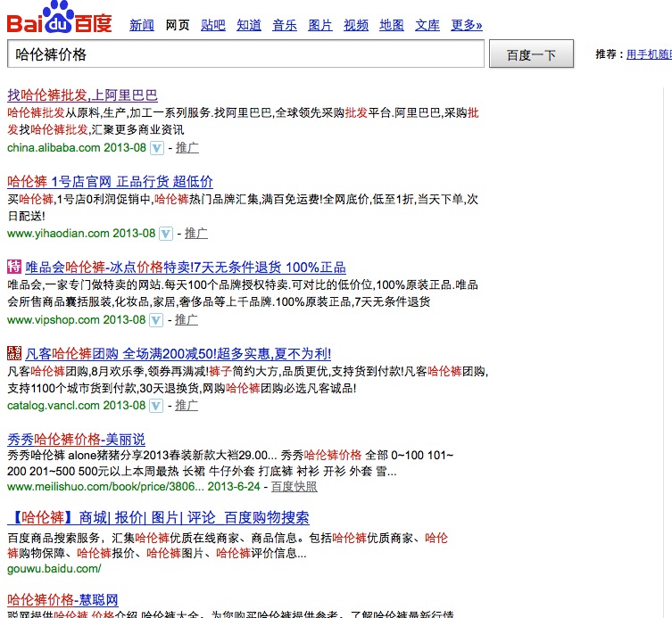This screenshot has width=672, height=618.
Task: Click the china.alibaba.com 2013-08 URL text
Action: pos(77,148)
